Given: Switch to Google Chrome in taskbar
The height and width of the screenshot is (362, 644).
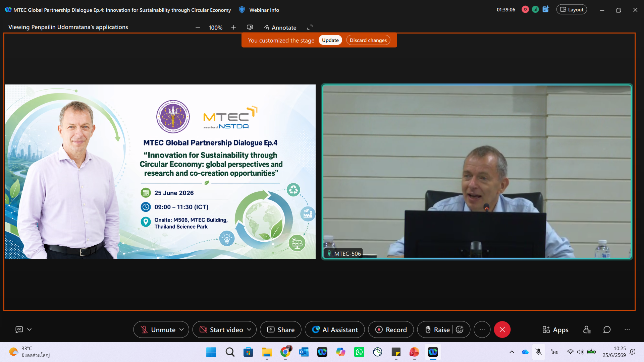Looking at the screenshot, I should click(285, 352).
